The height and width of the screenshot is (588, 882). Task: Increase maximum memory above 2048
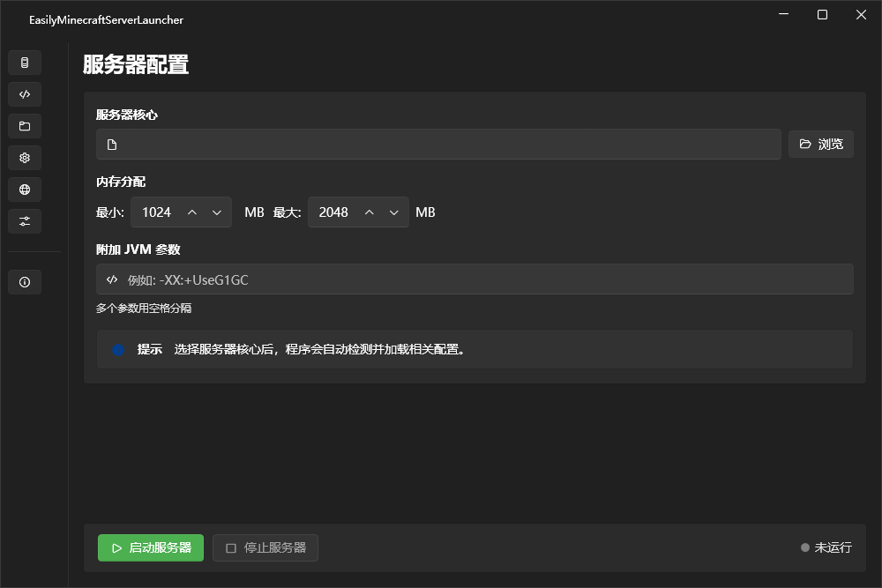coord(369,212)
